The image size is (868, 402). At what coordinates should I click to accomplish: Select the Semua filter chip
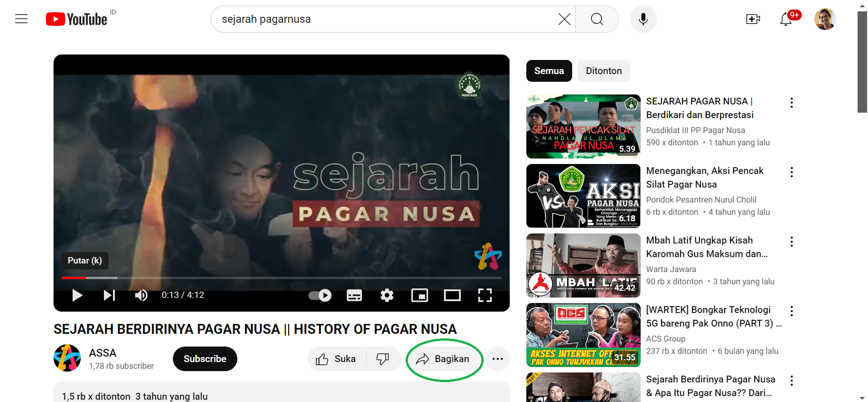pos(549,71)
